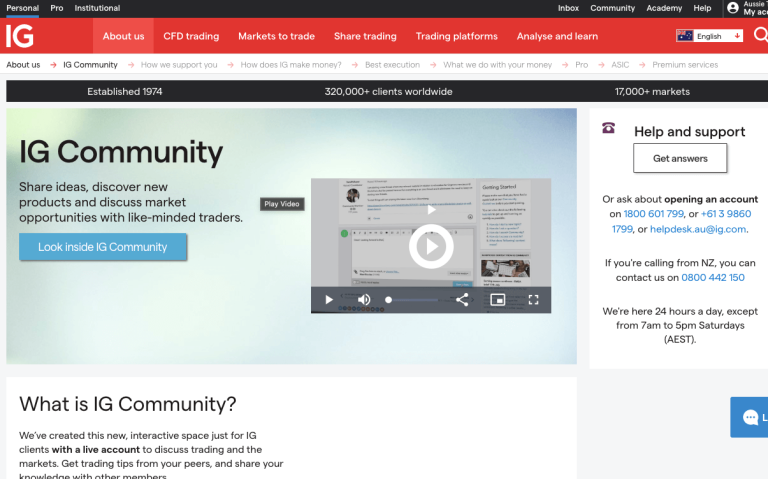768x479 pixels.
Task: Enter fullscreen mode on video
Action: point(533,299)
